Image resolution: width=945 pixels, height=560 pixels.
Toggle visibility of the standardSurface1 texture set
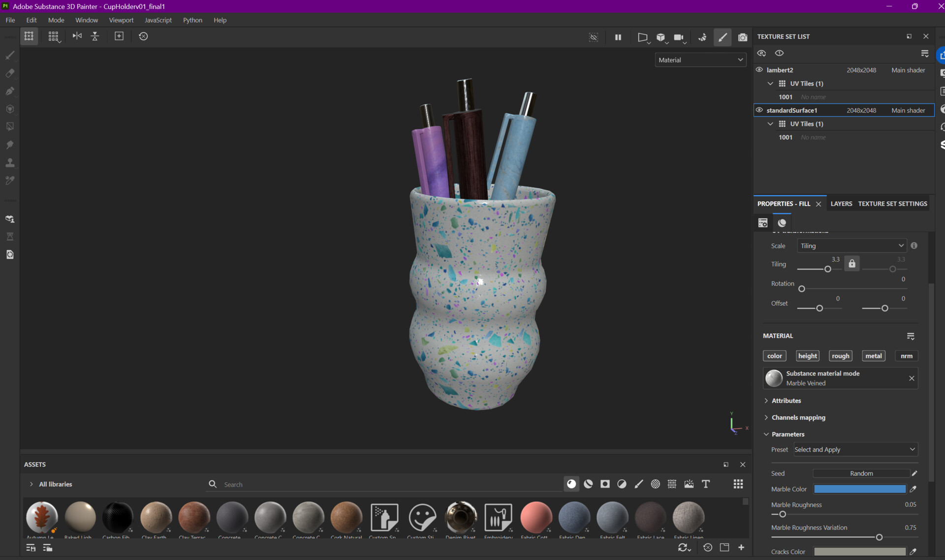[x=759, y=110]
